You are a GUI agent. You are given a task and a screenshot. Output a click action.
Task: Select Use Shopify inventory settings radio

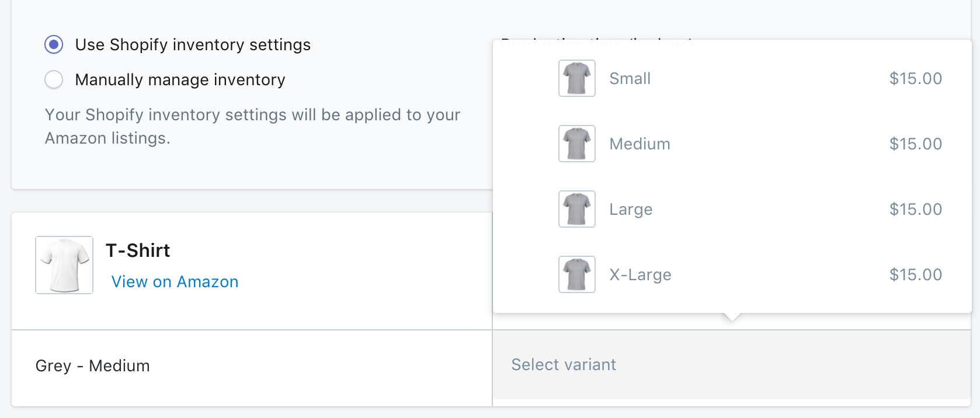click(54, 44)
